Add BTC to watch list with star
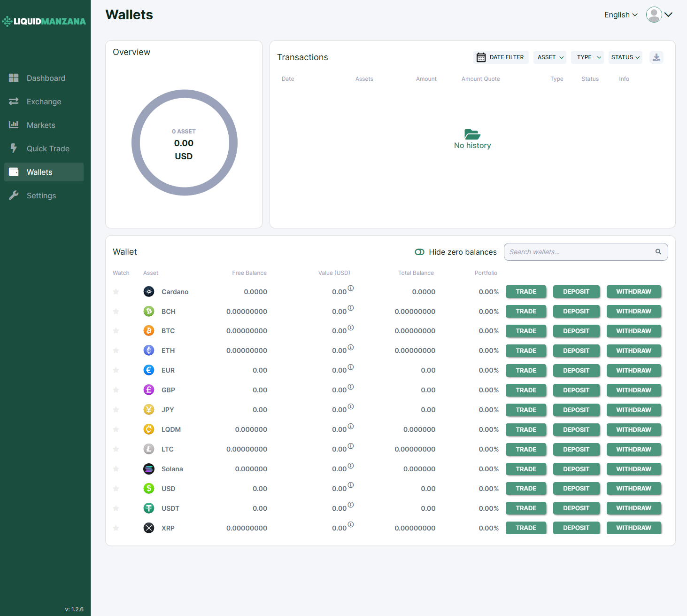Screen dimensions: 687x616 coord(116,331)
